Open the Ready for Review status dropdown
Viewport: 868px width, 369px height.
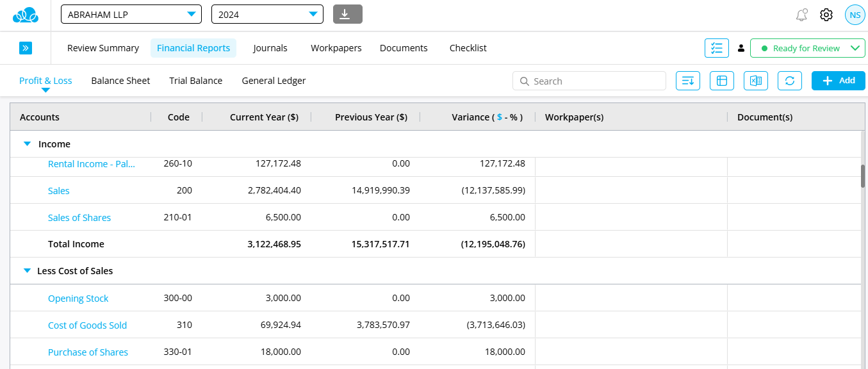pyautogui.click(x=807, y=48)
